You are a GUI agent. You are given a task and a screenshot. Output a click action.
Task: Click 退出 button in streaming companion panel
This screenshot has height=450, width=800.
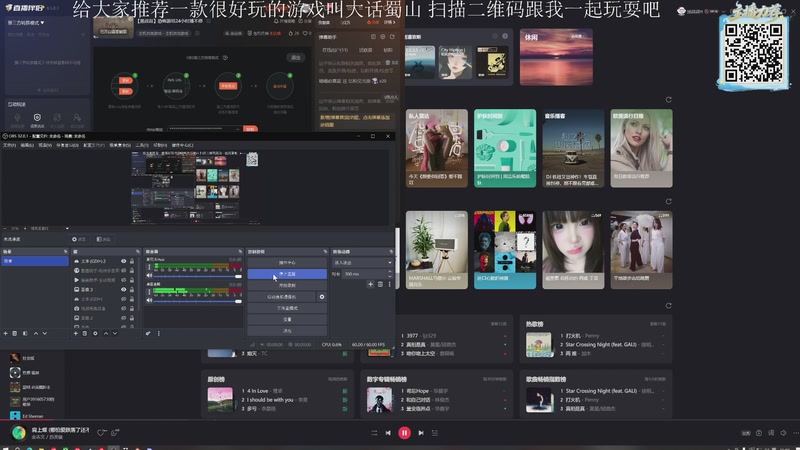pyautogui.click(x=295, y=58)
